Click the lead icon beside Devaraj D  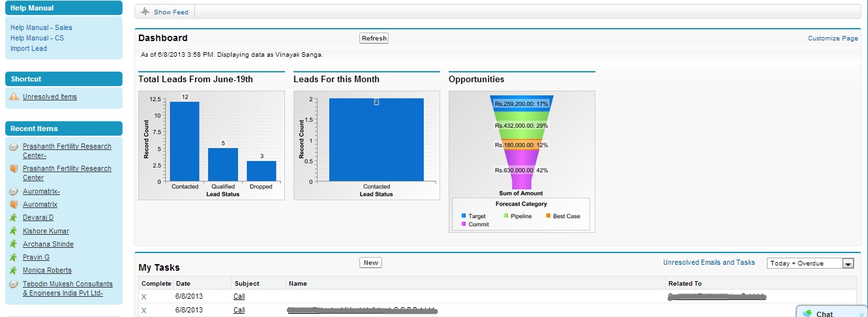point(14,218)
